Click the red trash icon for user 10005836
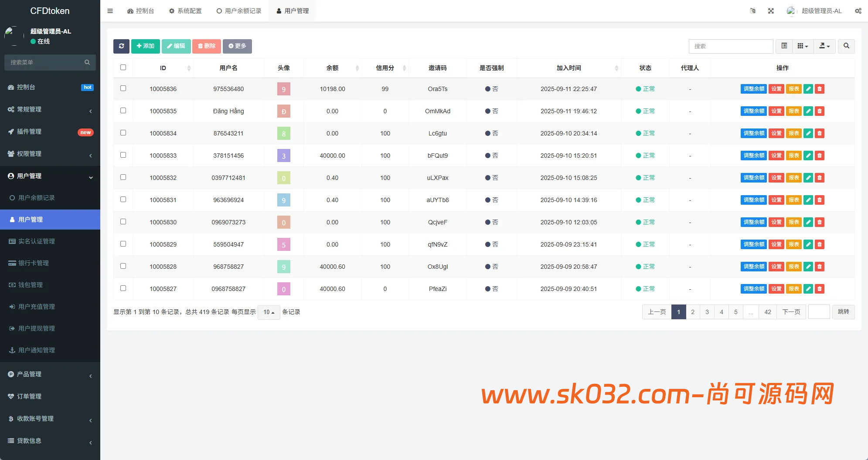 pyautogui.click(x=820, y=89)
